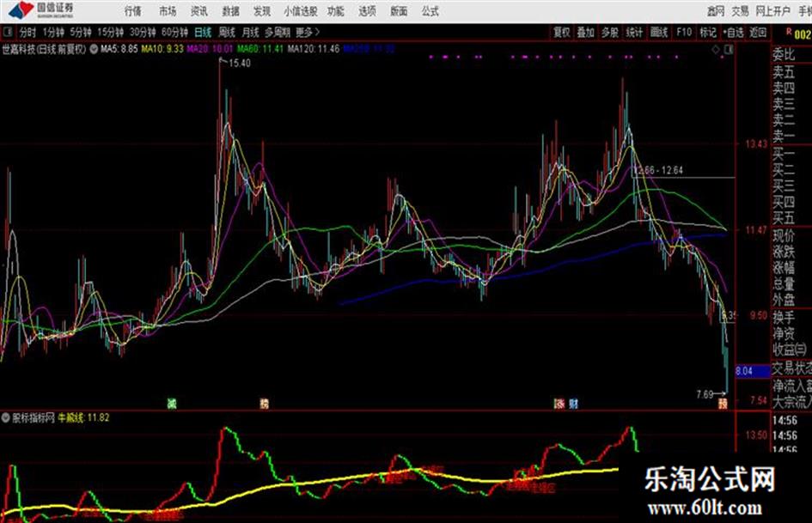Click the 叠加 overlay button

point(586,32)
